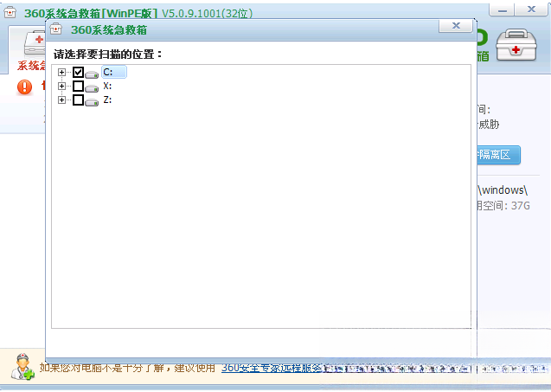Click the dialog title first-aid kit icon

pyautogui.click(x=56, y=29)
